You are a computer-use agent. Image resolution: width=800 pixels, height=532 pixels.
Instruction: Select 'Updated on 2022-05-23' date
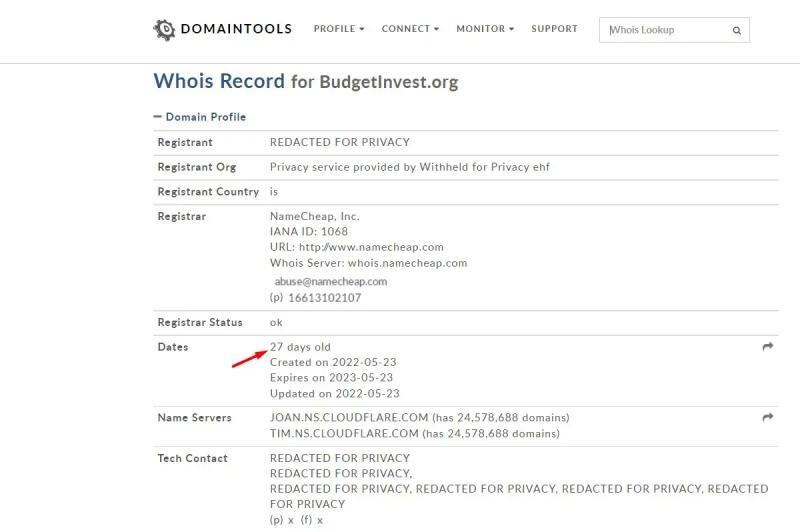335,394
